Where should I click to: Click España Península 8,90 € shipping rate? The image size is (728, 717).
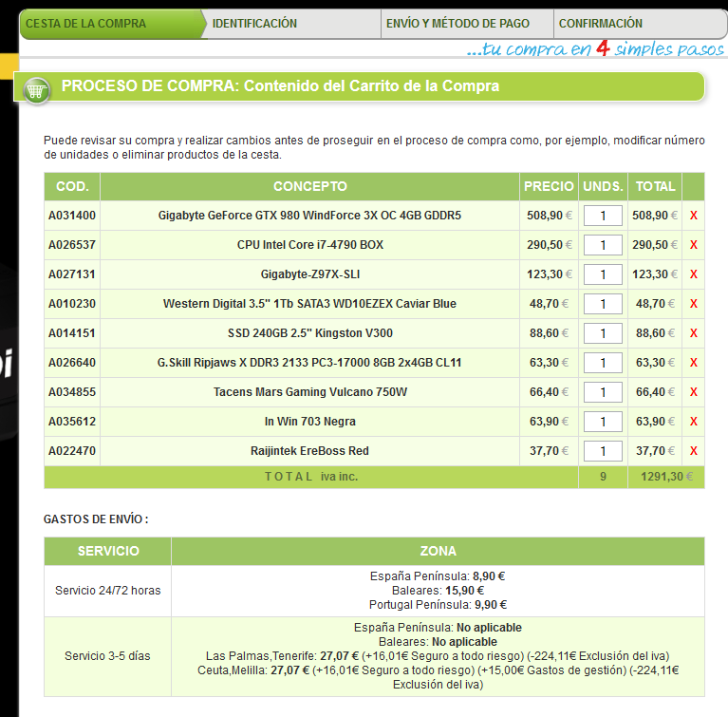438,576
